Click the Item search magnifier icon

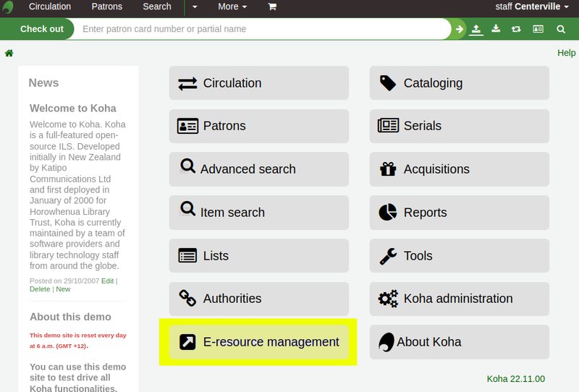(x=187, y=209)
